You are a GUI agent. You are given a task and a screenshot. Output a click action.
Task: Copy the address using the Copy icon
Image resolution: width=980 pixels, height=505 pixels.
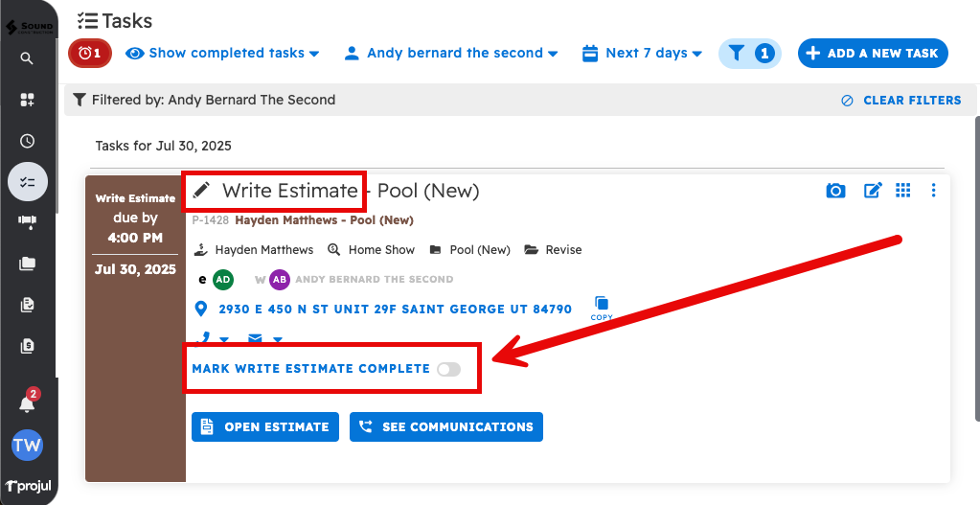602,305
